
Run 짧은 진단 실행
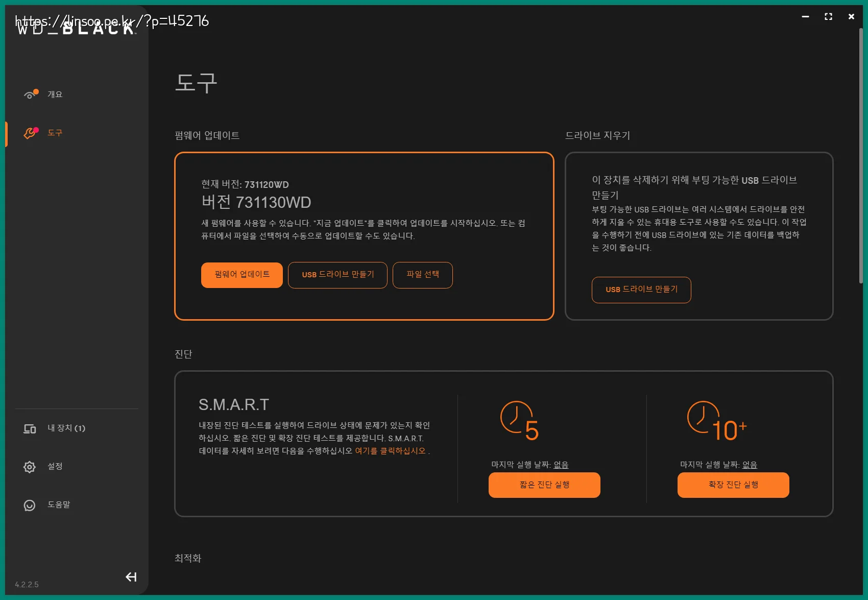[x=544, y=485]
